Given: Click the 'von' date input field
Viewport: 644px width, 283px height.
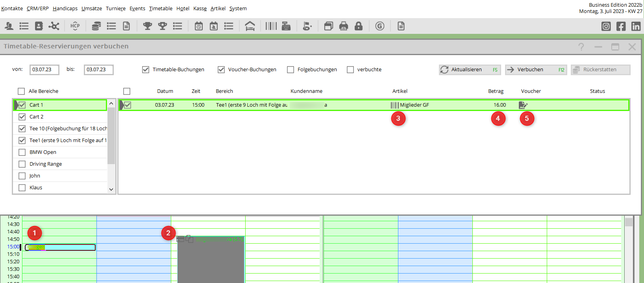Looking at the screenshot, I should (x=44, y=70).
